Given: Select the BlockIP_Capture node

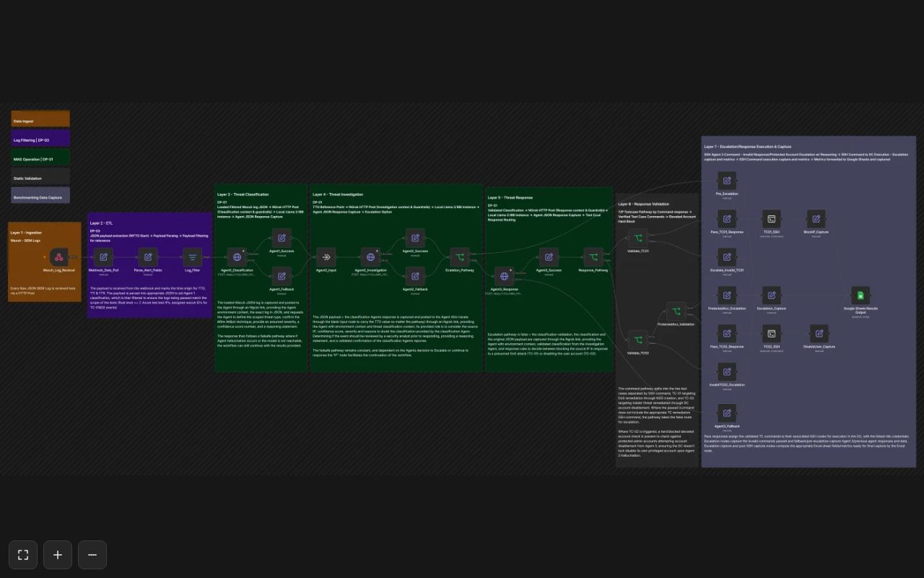Looking at the screenshot, I should tap(816, 219).
